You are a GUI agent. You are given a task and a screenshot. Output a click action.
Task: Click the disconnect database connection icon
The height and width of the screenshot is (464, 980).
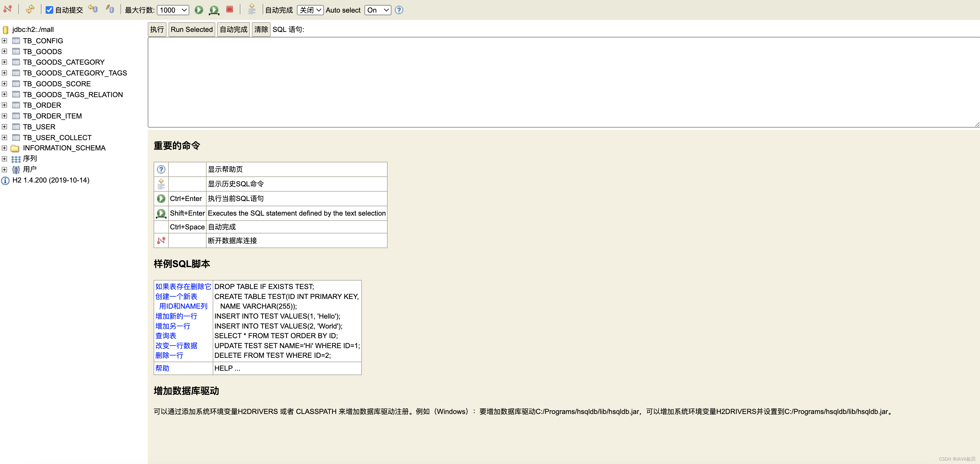coord(8,9)
